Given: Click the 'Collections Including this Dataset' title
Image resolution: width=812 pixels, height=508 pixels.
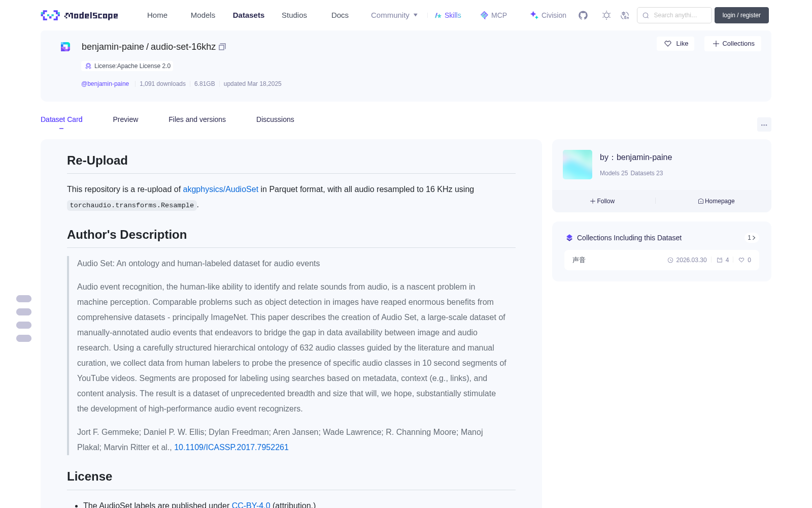Looking at the screenshot, I should coord(629,238).
